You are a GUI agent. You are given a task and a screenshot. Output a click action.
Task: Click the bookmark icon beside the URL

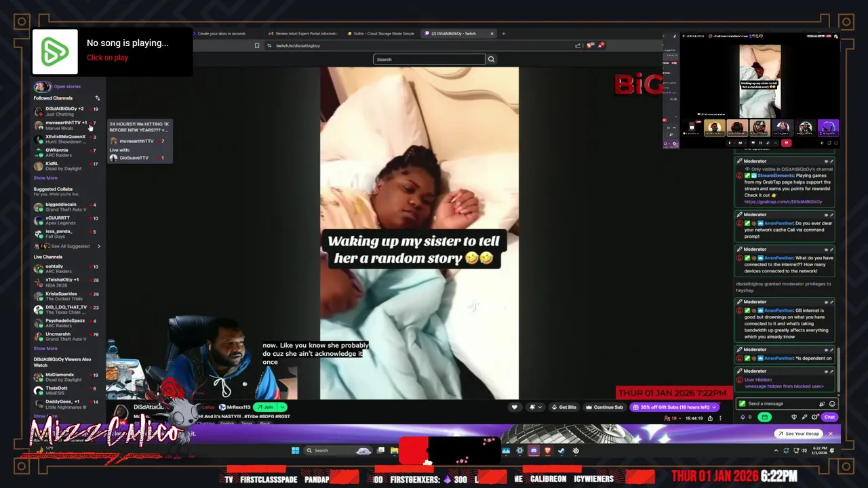[x=257, y=45]
